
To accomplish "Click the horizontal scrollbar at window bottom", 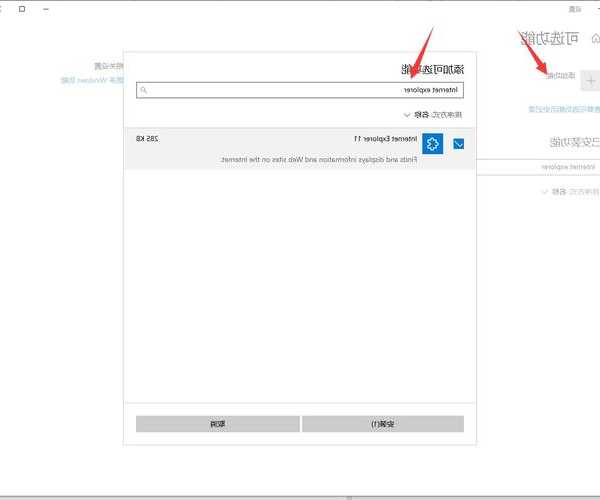I will (300, 496).
